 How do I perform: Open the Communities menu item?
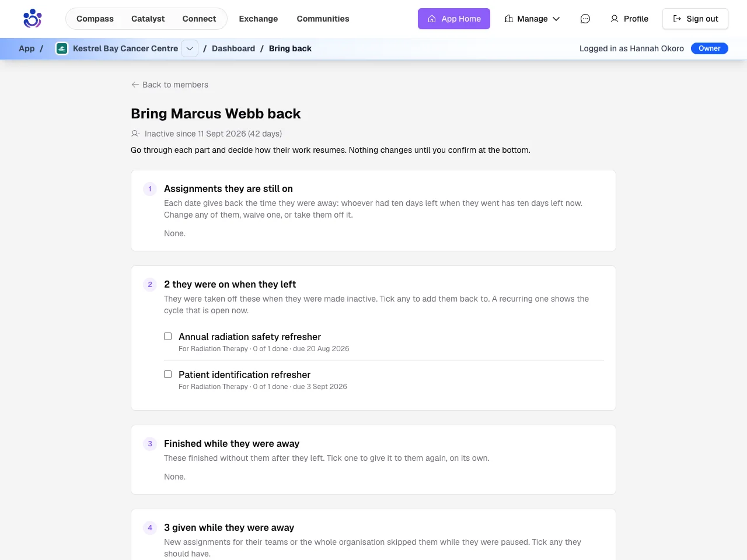[323, 19]
